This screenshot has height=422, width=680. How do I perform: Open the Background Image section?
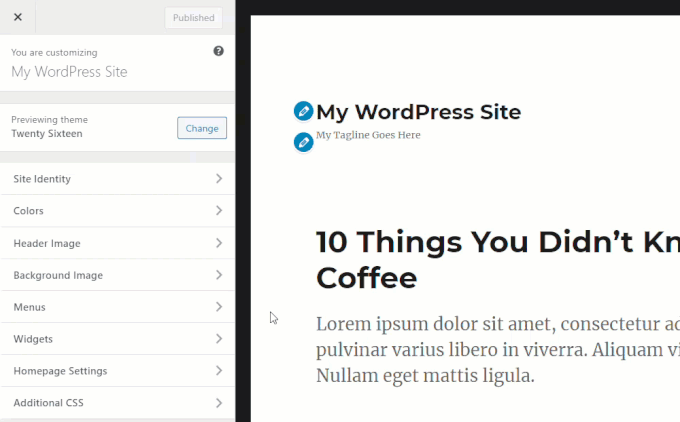pyautogui.click(x=118, y=275)
